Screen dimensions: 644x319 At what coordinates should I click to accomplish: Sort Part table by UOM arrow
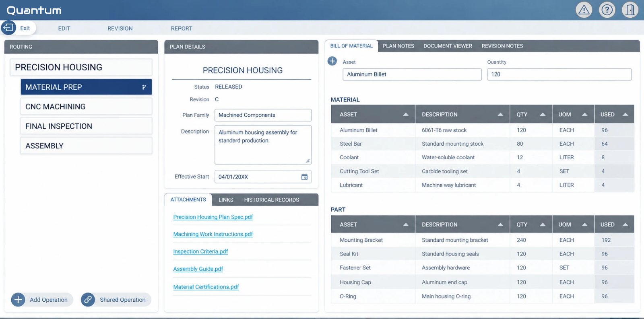584,224
